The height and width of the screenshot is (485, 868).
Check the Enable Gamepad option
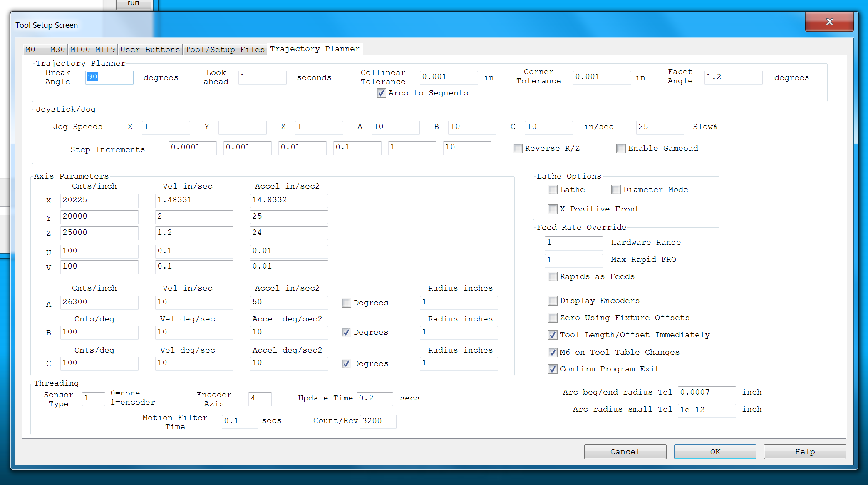tap(621, 149)
